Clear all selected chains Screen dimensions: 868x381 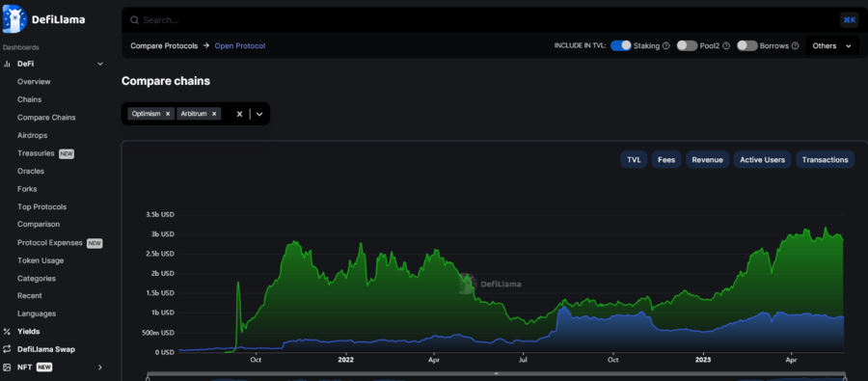tap(240, 114)
